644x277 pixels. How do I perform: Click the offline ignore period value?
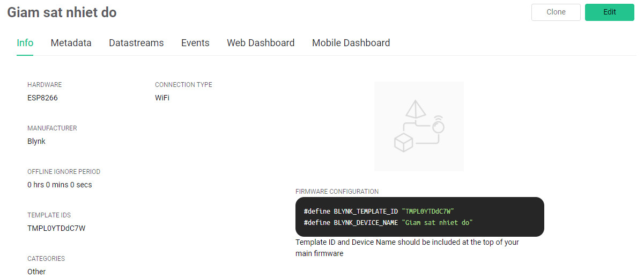coord(60,185)
